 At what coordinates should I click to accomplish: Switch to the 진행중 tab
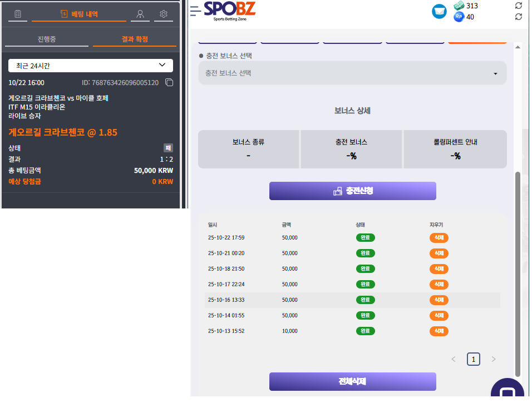pos(46,39)
